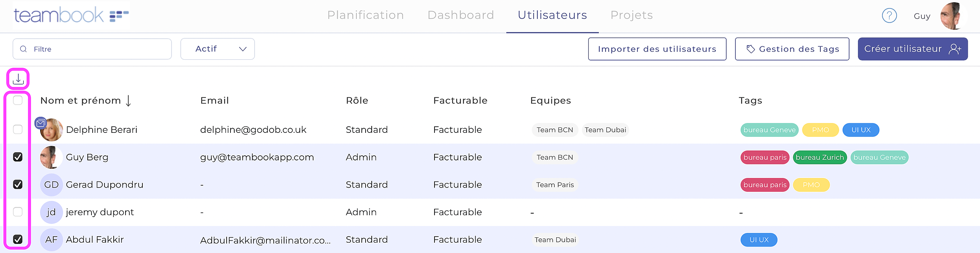This screenshot has width=980, height=253.
Task: Click the mail badge on Delphine Berari
Action: tap(41, 123)
